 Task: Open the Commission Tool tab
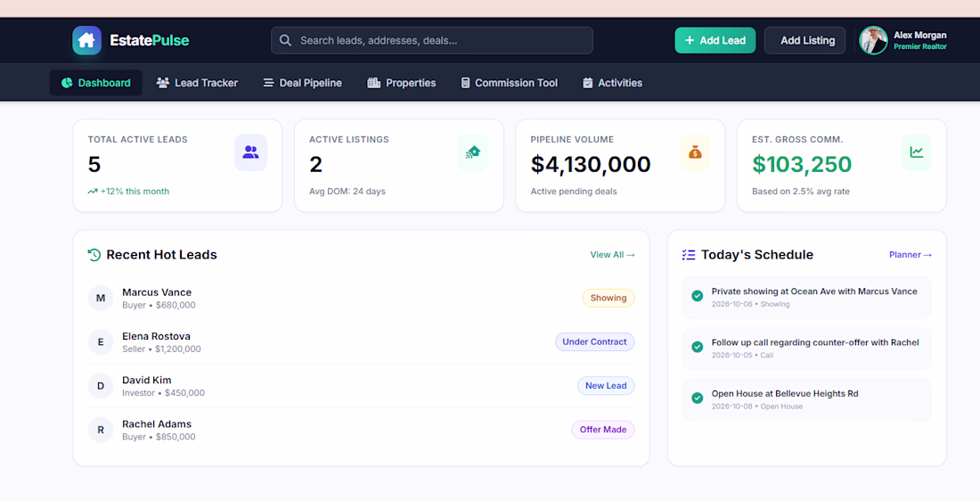click(509, 83)
